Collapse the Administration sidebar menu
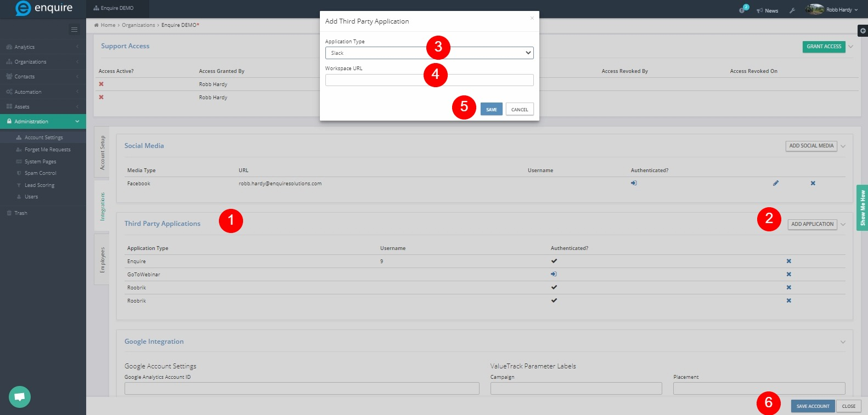This screenshot has height=415, width=868. point(43,122)
